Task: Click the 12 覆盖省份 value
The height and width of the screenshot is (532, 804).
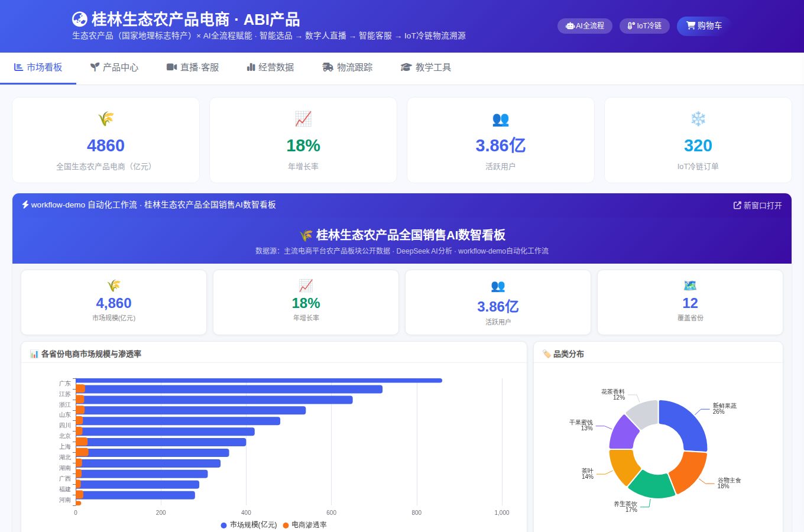Action: coord(690,303)
